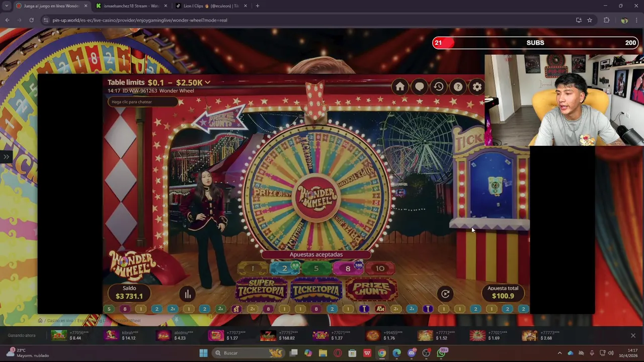Expand the left side panel arrows

point(6,157)
